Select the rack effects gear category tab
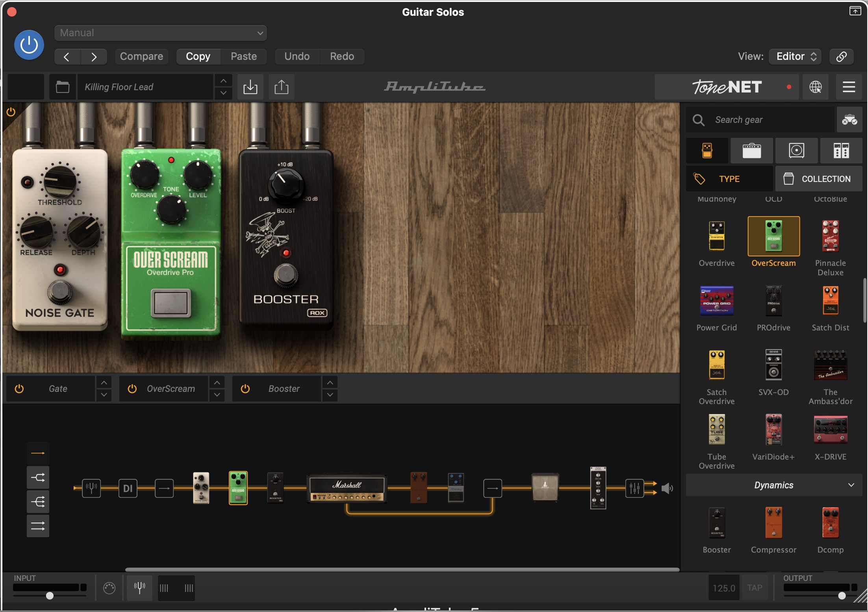Image resolution: width=868 pixels, height=612 pixels. tap(841, 150)
